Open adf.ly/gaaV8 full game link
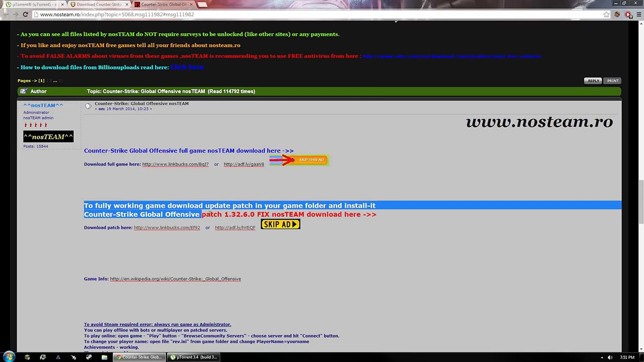The image size is (644, 362). click(244, 164)
